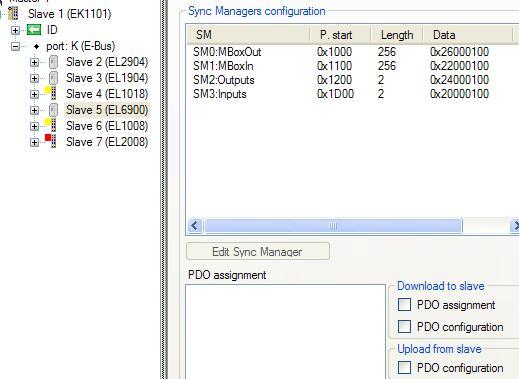Click the yellow Slave 4 (EL1018) icon
This screenshot has width=519, height=379.
(51, 93)
